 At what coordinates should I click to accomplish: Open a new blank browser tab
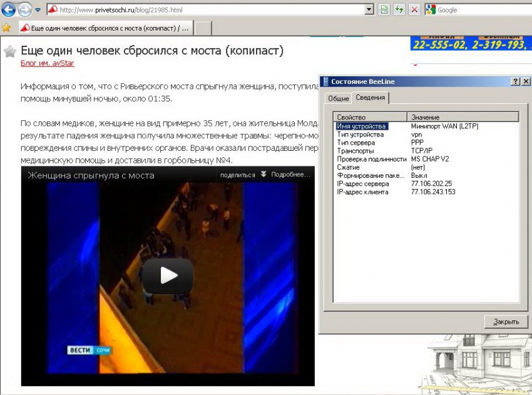click(203, 28)
